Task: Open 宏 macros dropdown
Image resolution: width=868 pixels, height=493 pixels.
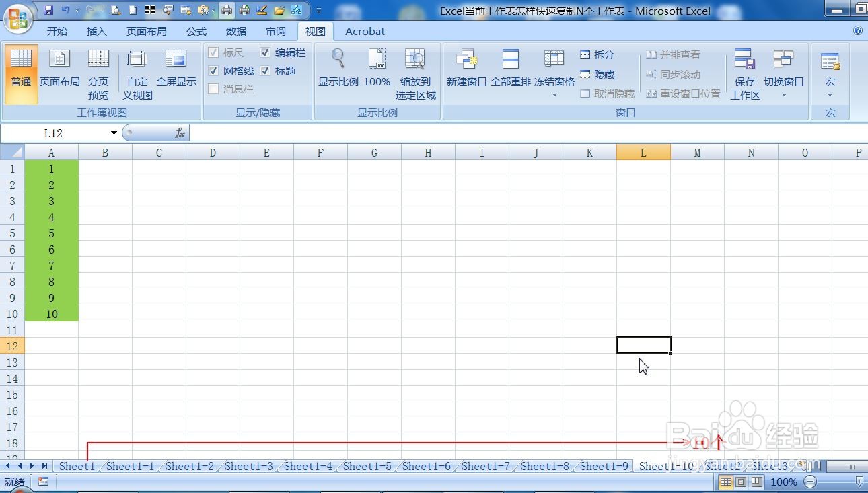Action: coord(830,74)
